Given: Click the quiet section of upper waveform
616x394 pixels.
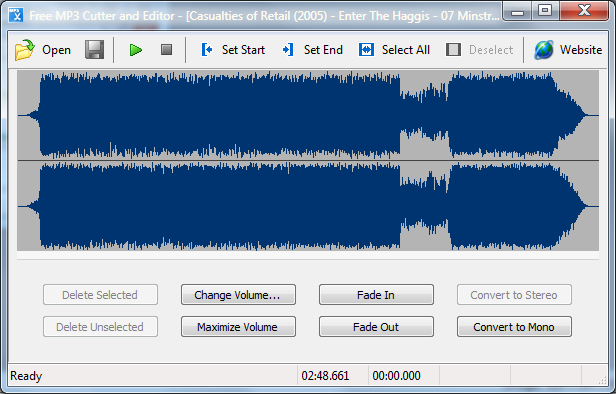Looking at the screenshot, I should [425, 115].
